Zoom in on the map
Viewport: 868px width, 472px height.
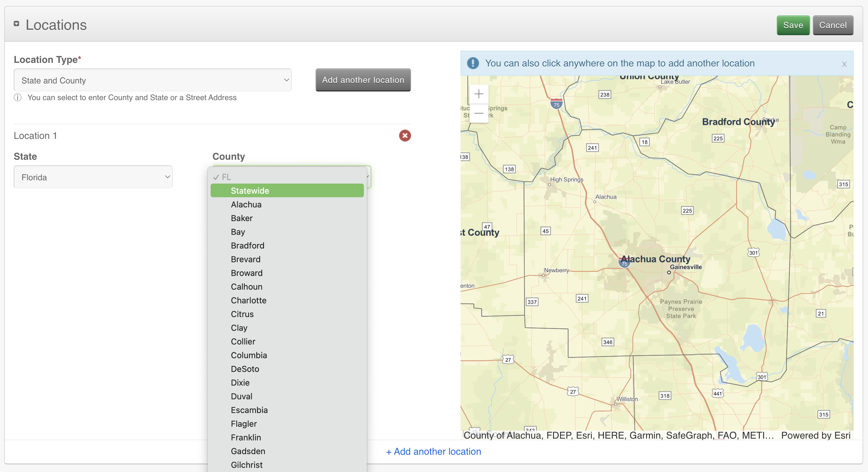478,94
